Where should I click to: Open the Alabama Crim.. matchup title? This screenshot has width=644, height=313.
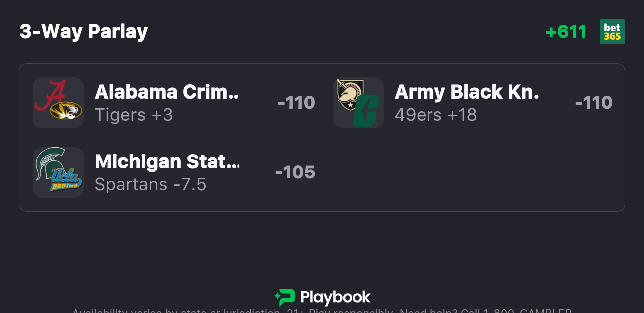click(x=167, y=92)
